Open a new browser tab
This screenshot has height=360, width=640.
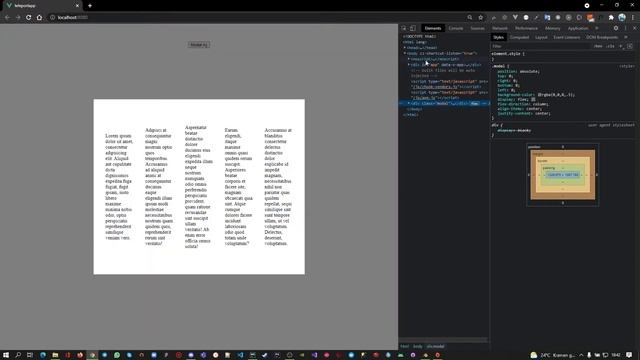click(x=90, y=6)
